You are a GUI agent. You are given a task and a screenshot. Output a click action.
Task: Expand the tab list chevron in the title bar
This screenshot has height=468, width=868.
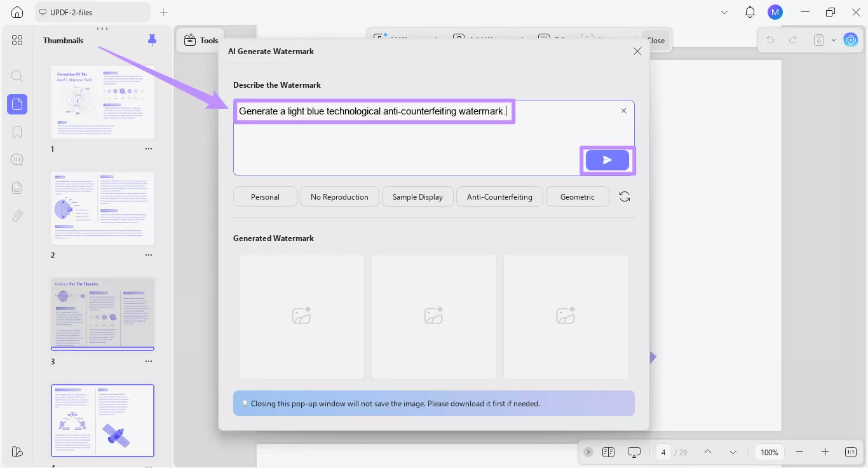coord(724,12)
